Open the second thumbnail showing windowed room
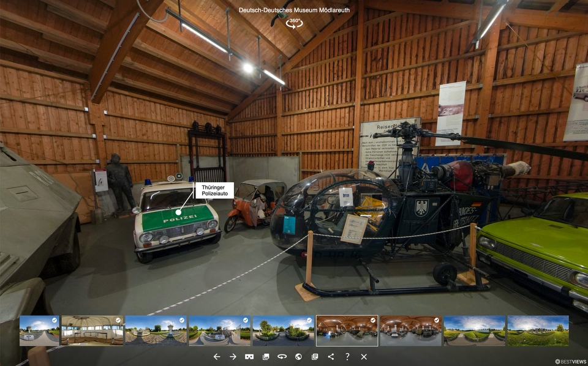Screen dimensions: 588x366 (x=92, y=331)
